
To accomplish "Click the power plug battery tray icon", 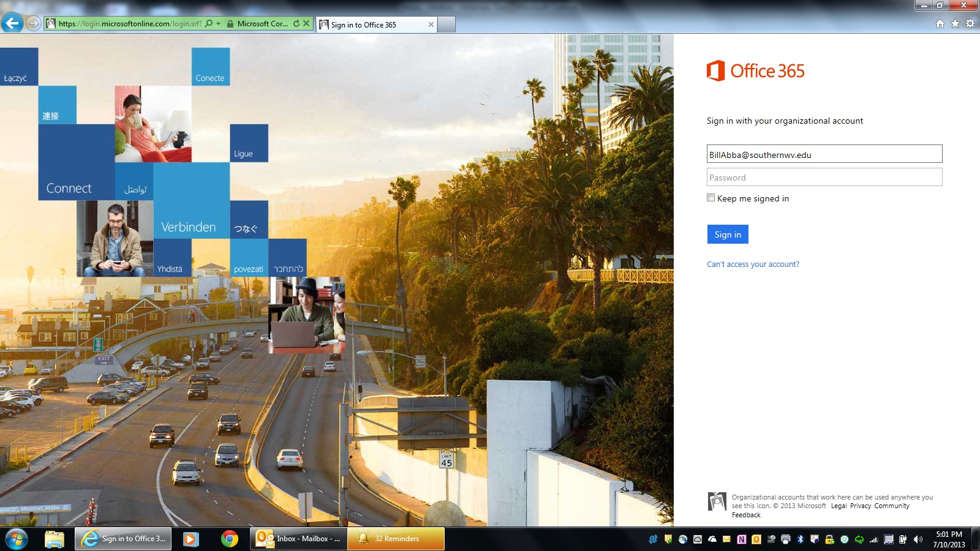I will [903, 539].
